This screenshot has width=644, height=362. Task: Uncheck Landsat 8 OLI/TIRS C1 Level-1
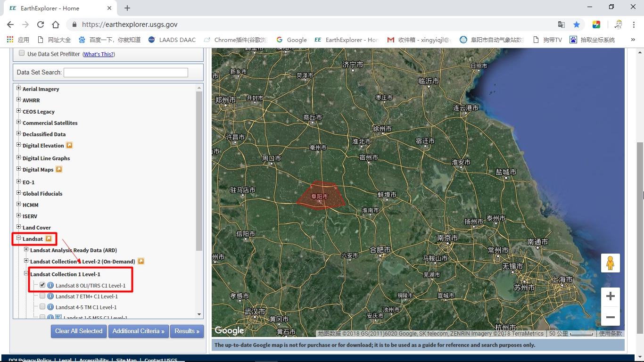coord(42,285)
